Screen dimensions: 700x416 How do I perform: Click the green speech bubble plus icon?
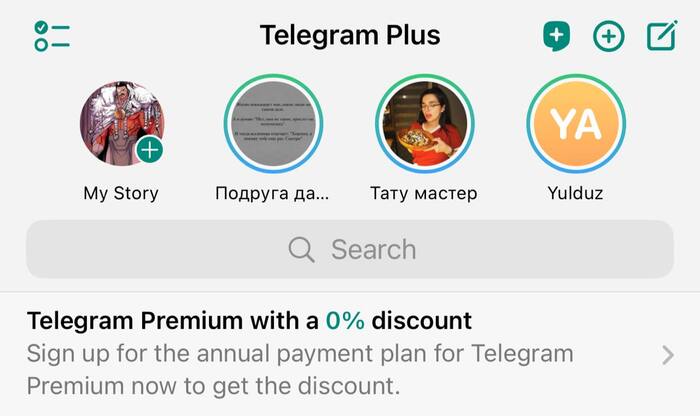coord(556,36)
